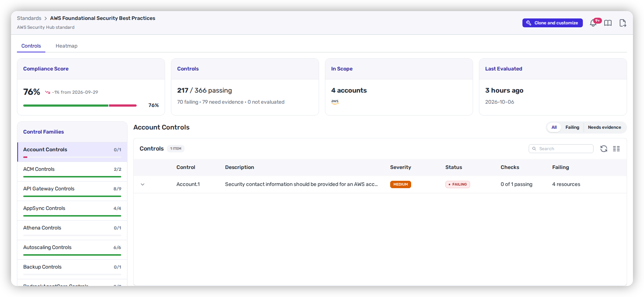Click the sign-out document arrow icon
Screen dimensions: 644x297
tap(623, 23)
